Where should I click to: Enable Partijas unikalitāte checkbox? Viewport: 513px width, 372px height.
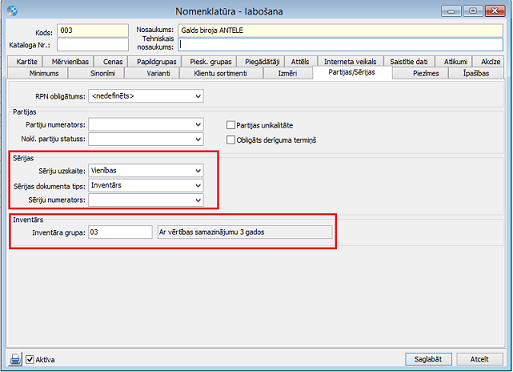point(230,125)
